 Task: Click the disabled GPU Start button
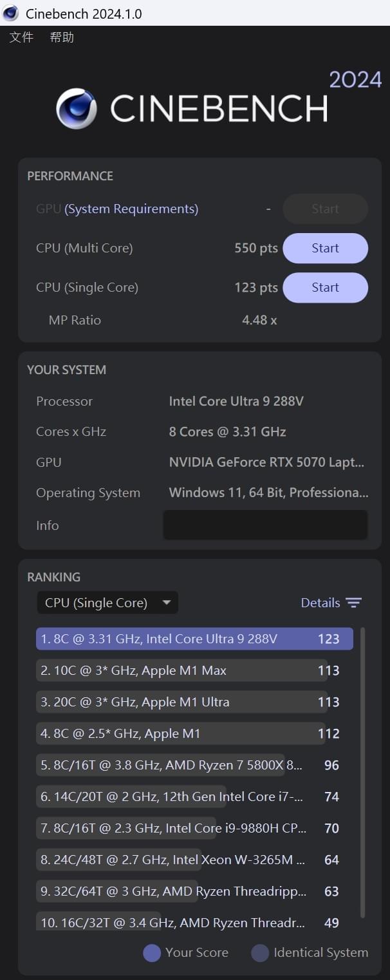click(326, 209)
